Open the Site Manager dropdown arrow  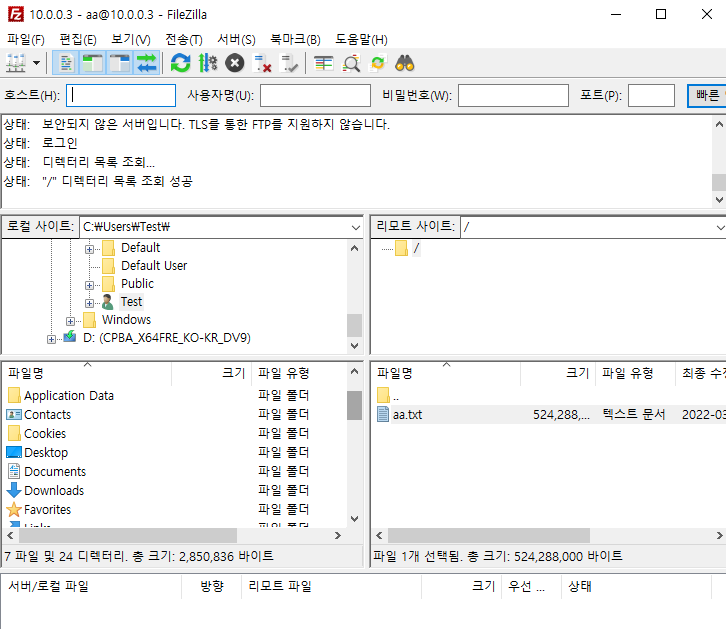click(x=37, y=63)
